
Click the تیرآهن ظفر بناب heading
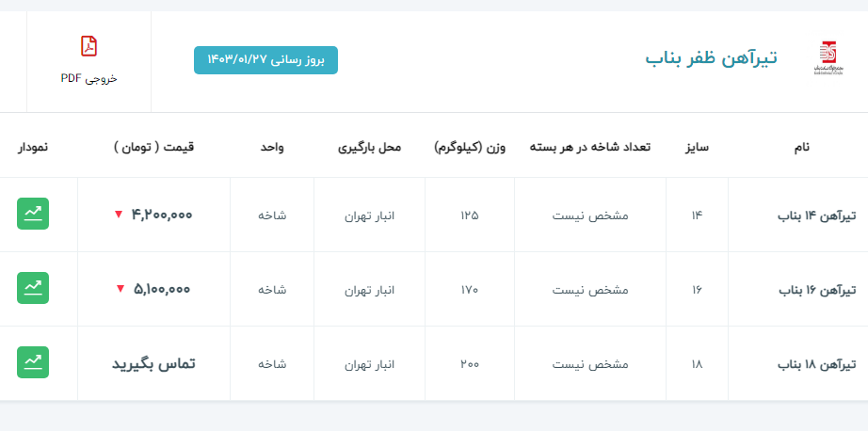[x=711, y=58]
